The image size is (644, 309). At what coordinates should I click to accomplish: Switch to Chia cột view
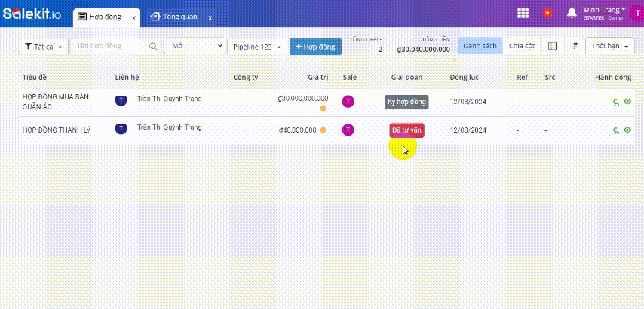click(522, 46)
